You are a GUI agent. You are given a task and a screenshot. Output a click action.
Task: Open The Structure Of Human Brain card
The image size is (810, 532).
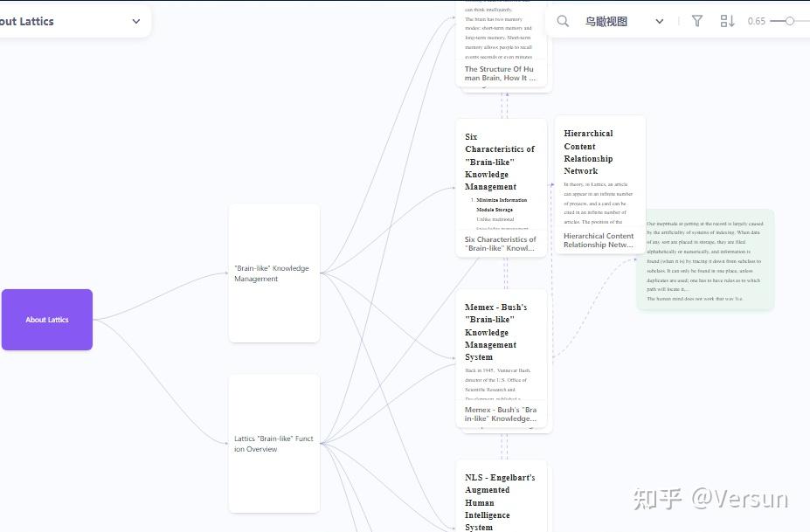[501, 44]
